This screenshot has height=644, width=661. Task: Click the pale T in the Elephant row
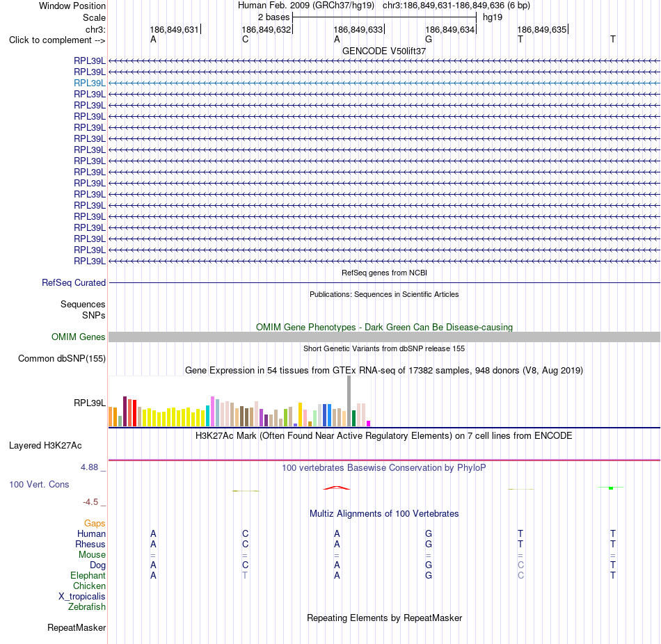245,575
